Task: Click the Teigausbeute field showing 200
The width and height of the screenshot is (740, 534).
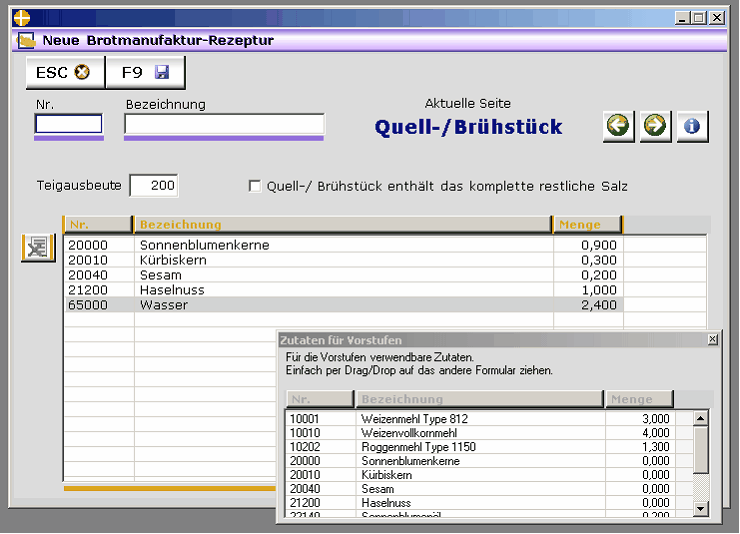Action: [x=154, y=186]
